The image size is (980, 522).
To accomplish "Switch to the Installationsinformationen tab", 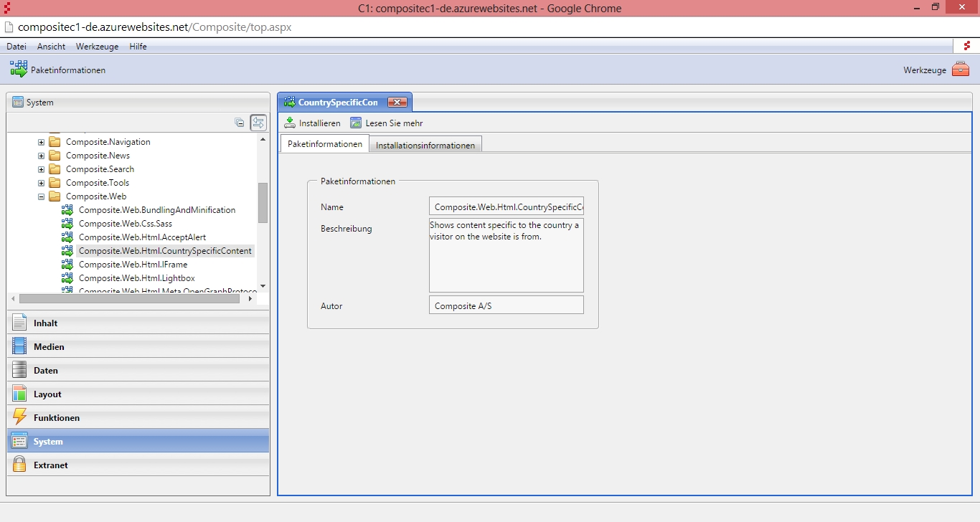I will [425, 145].
